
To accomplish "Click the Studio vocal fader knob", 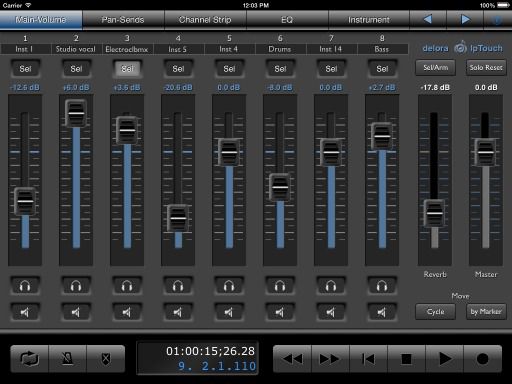I will coord(76,113).
